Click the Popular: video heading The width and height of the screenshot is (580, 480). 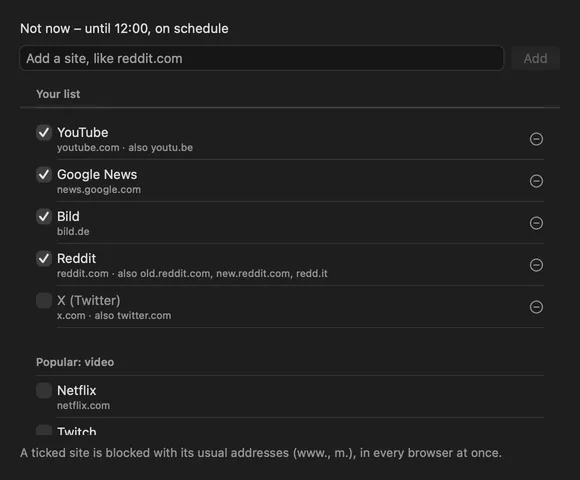[75, 362]
